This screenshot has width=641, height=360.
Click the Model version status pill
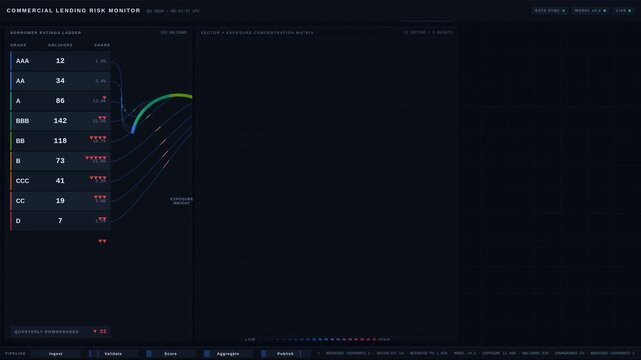590,11
